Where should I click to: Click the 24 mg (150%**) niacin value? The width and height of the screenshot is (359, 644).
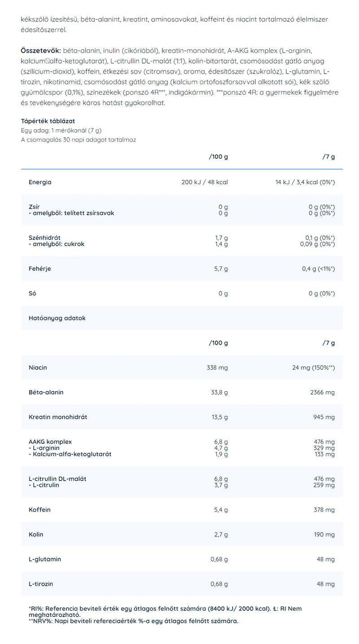coord(313,367)
